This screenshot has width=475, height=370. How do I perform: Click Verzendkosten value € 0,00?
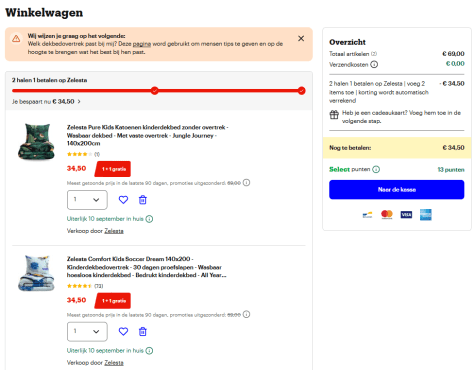(x=455, y=64)
